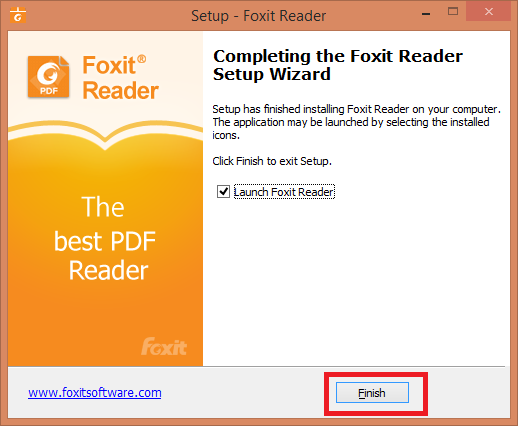518x426 pixels.
Task: Click the setup icon in the title bar
Action: pos(18,15)
